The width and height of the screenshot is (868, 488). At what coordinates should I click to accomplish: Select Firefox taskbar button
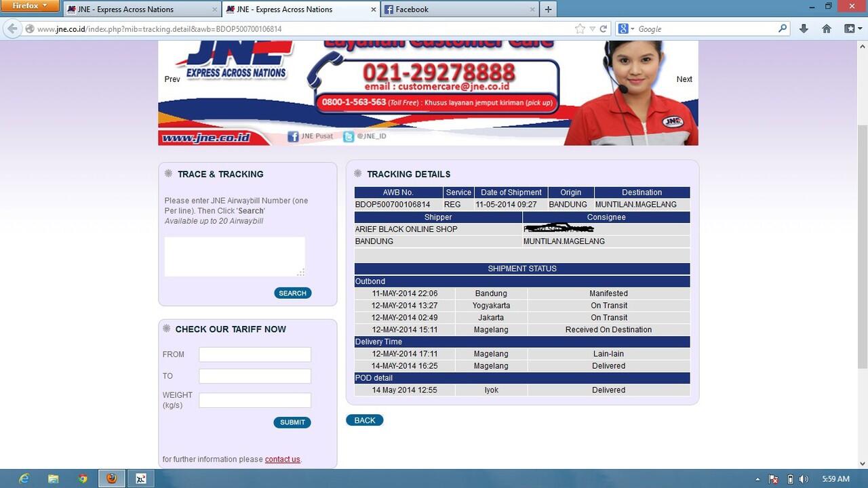point(112,479)
